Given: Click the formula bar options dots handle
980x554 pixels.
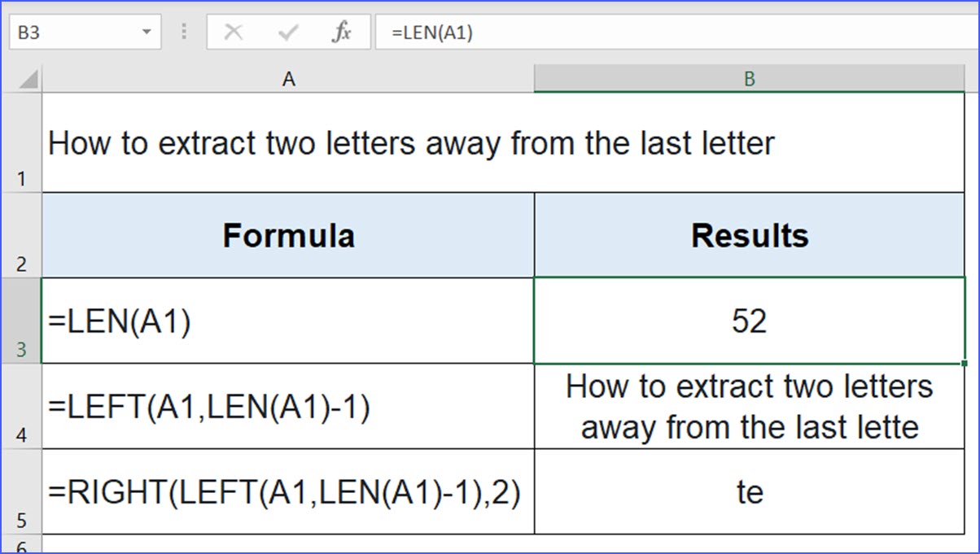Looking at the screenshot, I should (x=184, y=33).
